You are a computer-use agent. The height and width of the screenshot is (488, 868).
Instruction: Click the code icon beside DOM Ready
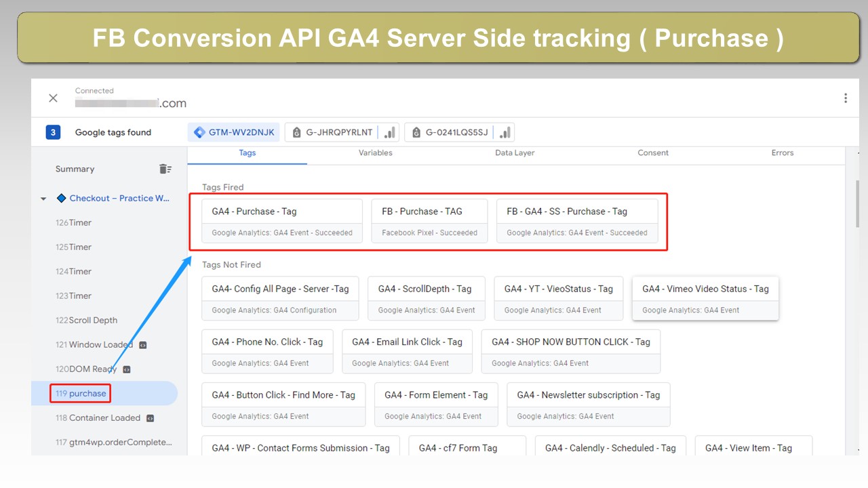click(x=126, y=369)
